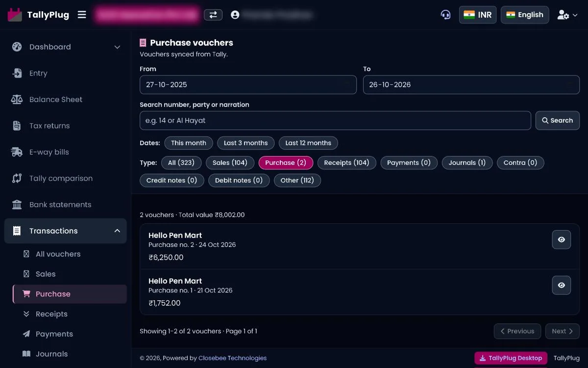Open E-way bills menu label
This screenshot has width=588, height=368.
click(x=49, y=152)
